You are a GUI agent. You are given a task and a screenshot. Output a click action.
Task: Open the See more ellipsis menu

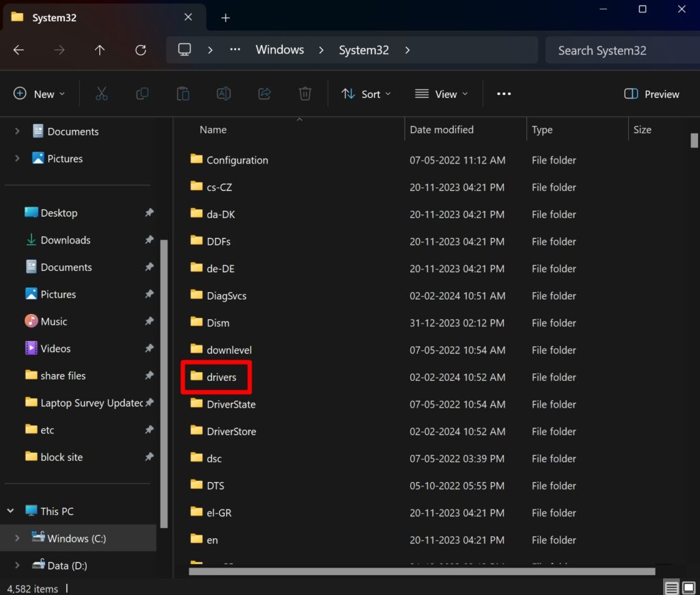pos(504,94)
